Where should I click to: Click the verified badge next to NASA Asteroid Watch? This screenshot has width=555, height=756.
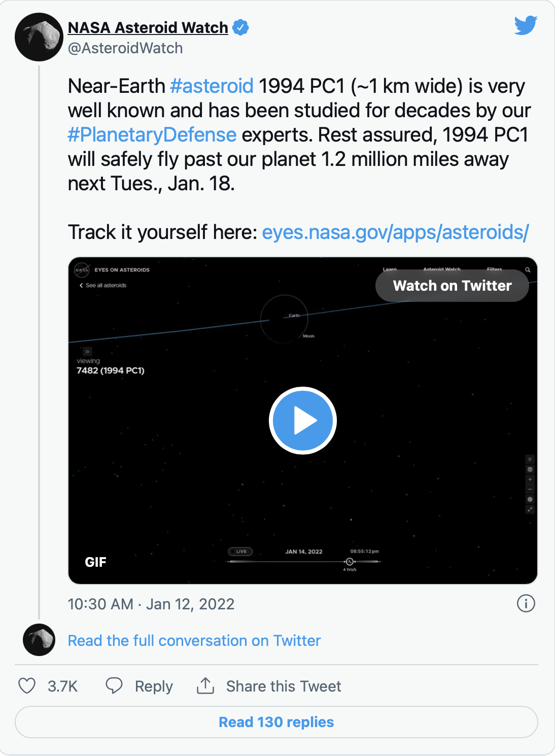click(240, 27)
